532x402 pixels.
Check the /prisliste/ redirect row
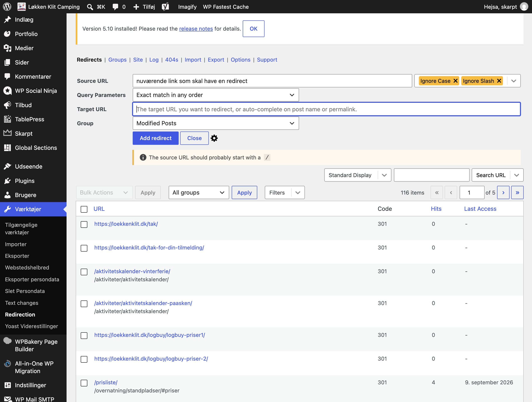pos(84,383)
